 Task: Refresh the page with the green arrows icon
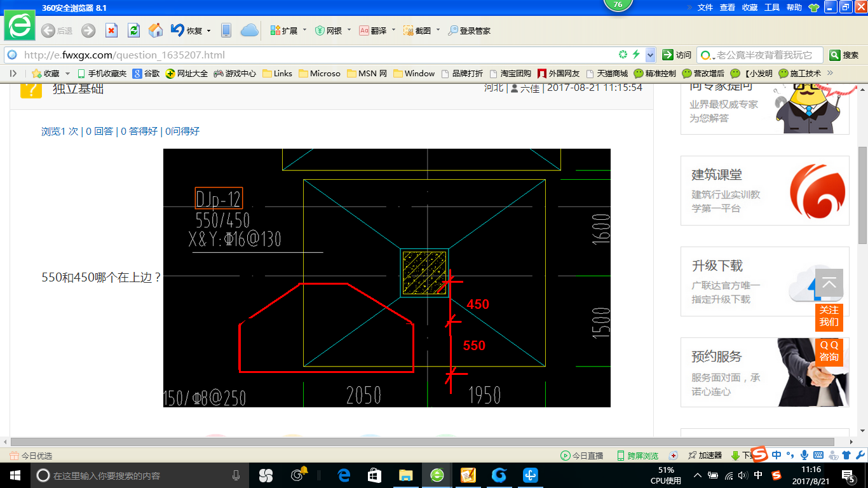(133, 30)
